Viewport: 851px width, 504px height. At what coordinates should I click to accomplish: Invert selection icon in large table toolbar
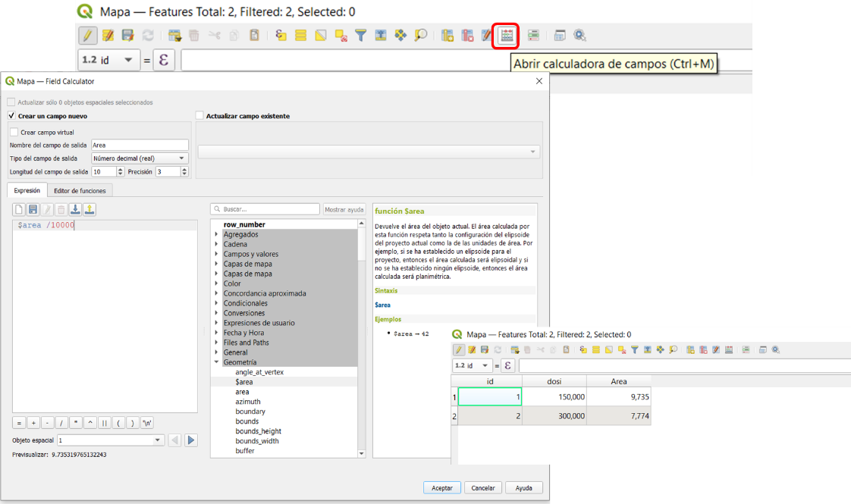321,36
